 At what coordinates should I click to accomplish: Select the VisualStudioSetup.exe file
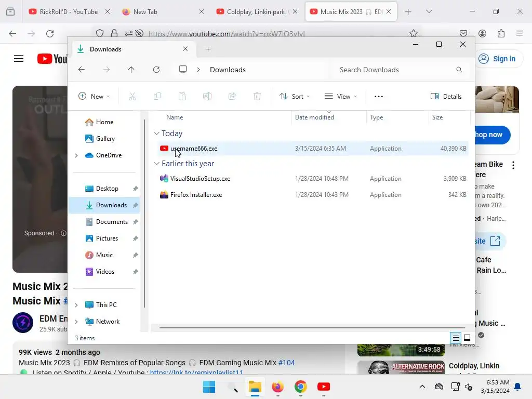(312, 179)
